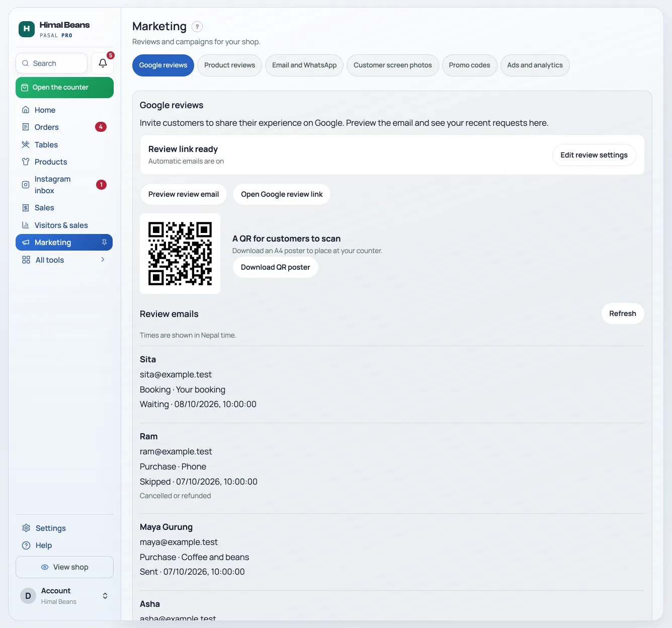Click the Settings gear icon

26,528
